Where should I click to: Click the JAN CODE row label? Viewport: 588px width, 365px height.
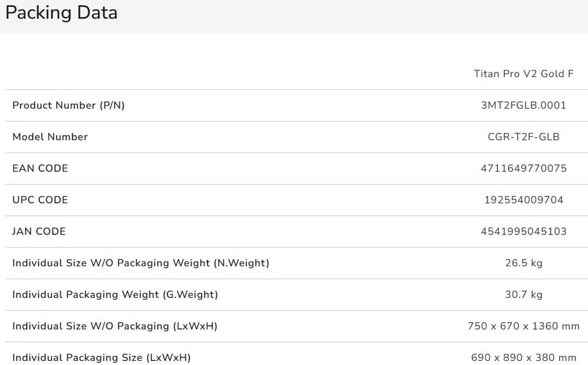(x=39, y=231)
